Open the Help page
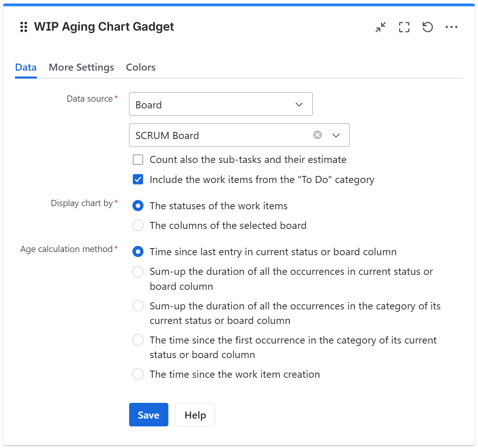The width and height of the screenshot is (478, 448). pyautogui.click(x=195, y=415)
